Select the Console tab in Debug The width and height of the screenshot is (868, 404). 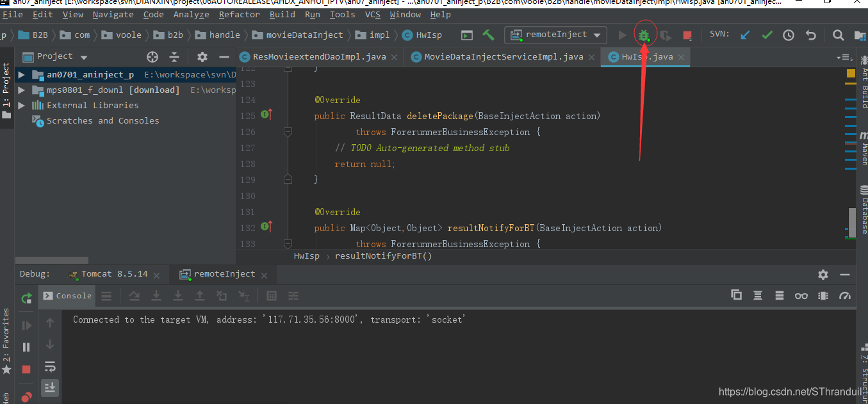[x=67, y=296]
